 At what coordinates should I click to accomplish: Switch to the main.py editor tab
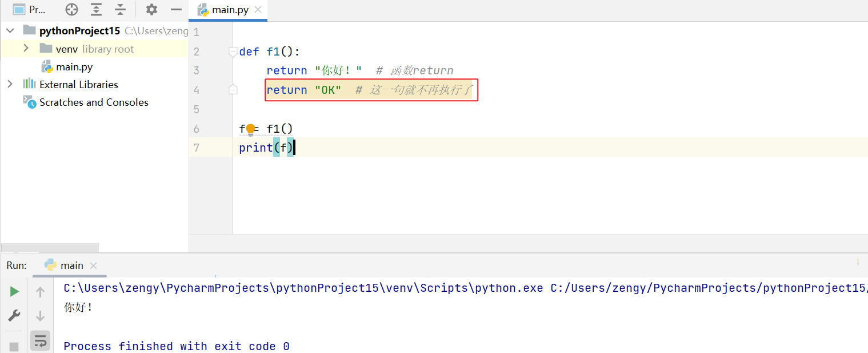[229, 10]
